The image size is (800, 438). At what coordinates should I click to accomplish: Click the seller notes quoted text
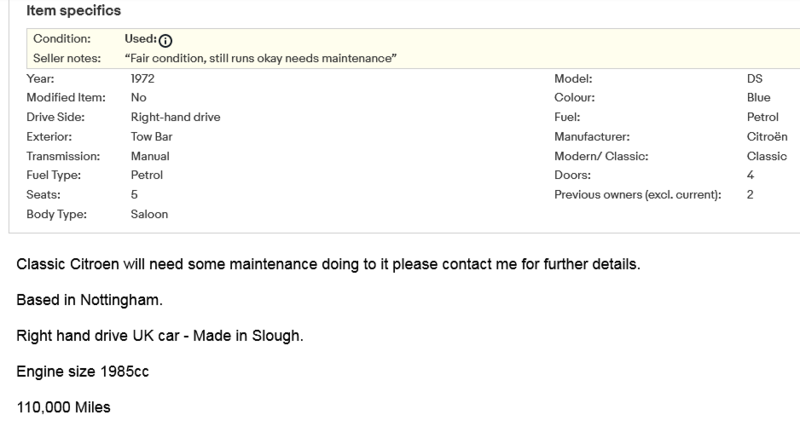coord(261,58)
